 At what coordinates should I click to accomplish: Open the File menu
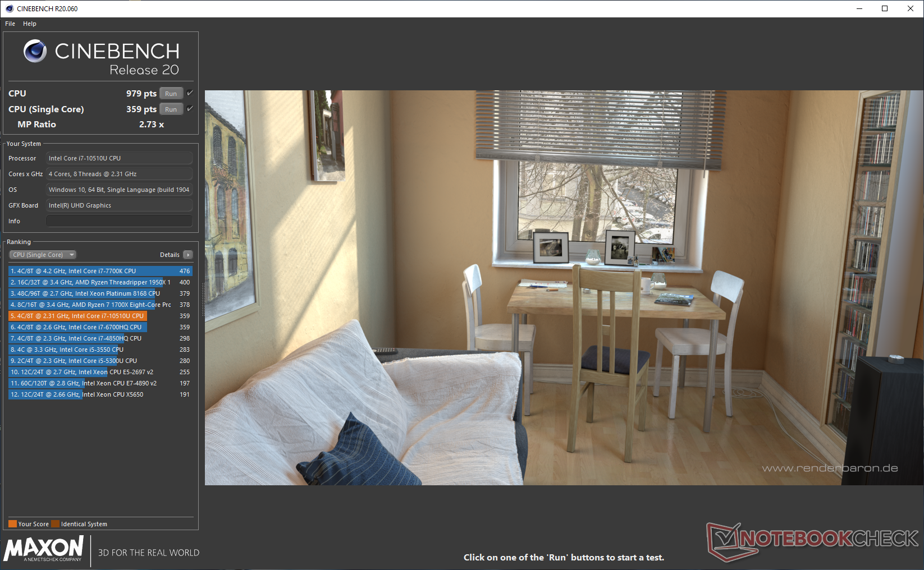tap(10, 24)
